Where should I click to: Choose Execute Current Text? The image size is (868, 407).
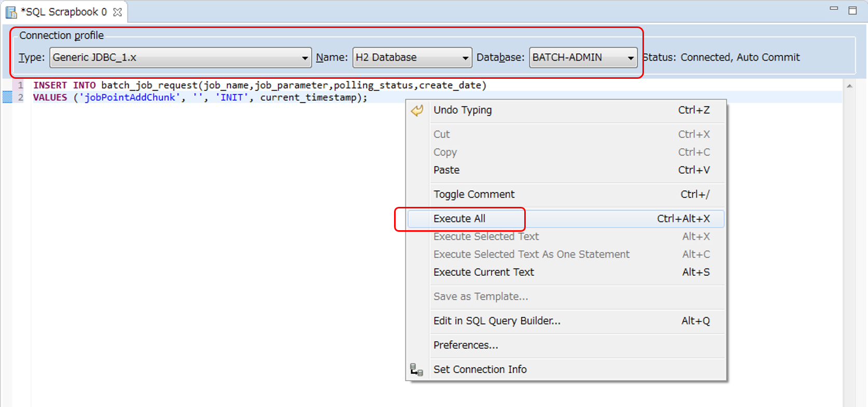566,272
